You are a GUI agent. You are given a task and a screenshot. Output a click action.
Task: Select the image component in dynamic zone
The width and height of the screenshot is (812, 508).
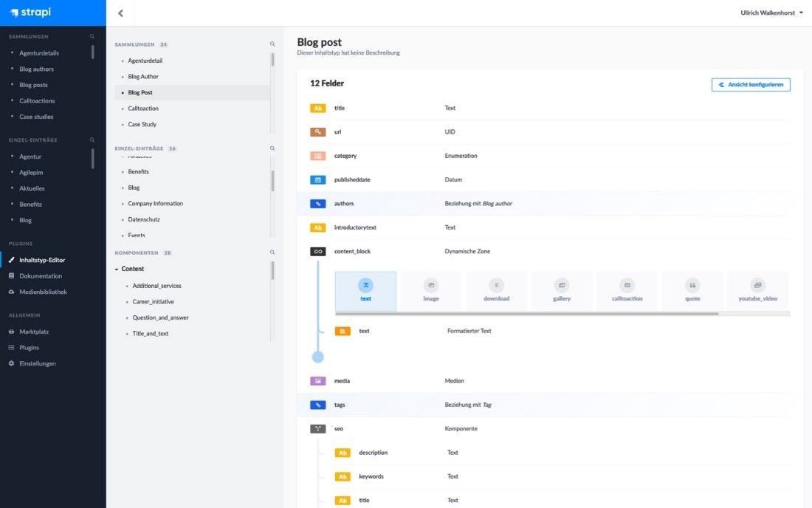(430, 289)
